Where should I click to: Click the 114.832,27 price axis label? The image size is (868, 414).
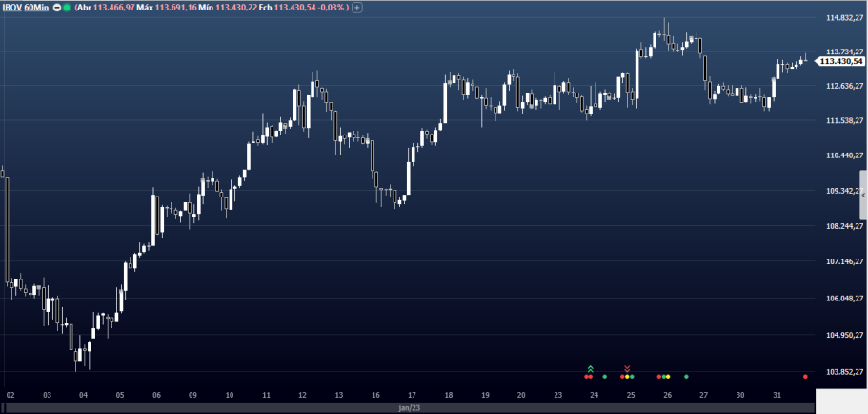pyautogui.click(x=844, y=18)
